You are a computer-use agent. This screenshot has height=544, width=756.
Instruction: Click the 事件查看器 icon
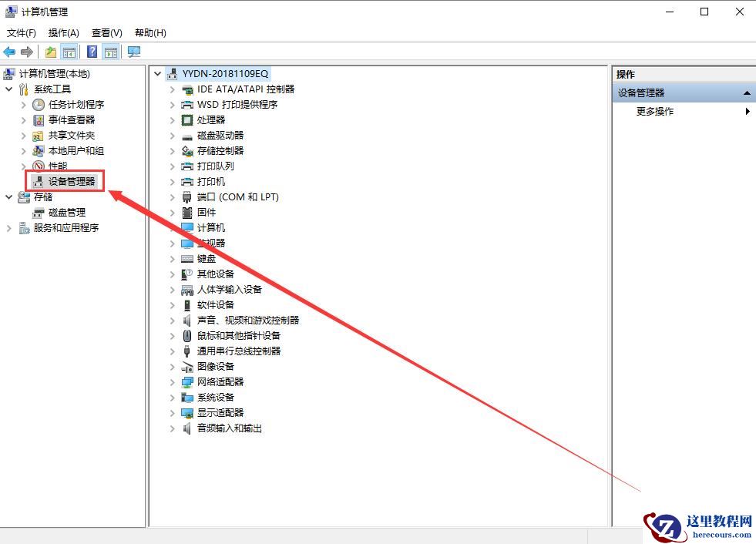click(39, 120)
